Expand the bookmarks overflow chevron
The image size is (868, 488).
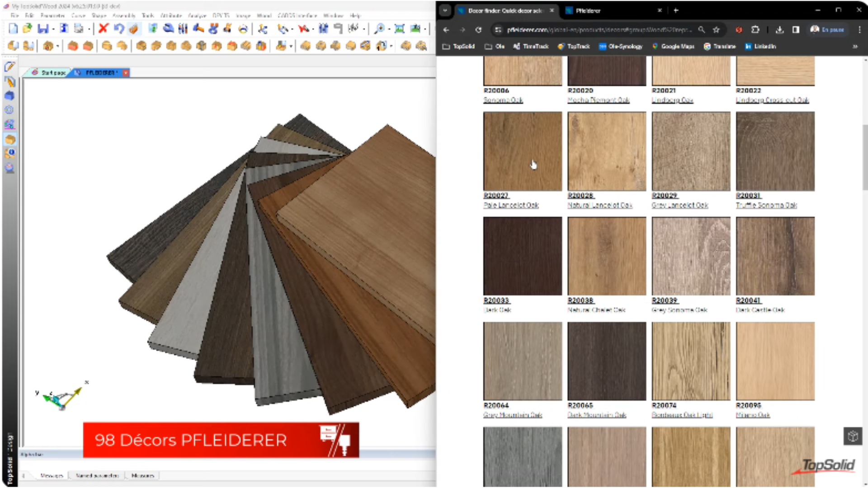(x=855, y=47)
